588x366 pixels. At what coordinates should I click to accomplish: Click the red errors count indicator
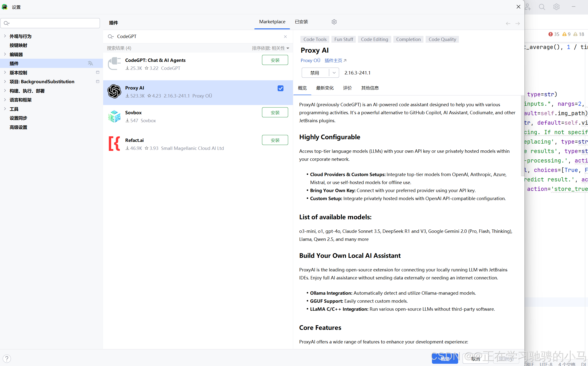tap(554, 34)
